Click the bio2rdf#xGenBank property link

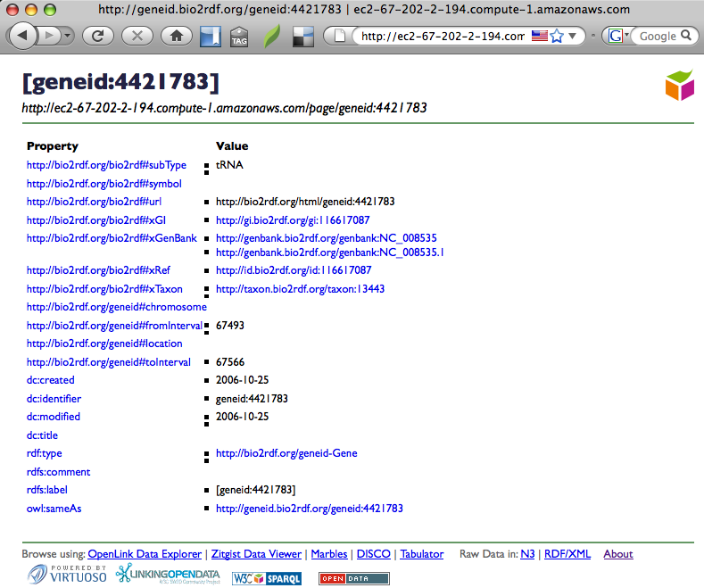(x=112, y=238)
